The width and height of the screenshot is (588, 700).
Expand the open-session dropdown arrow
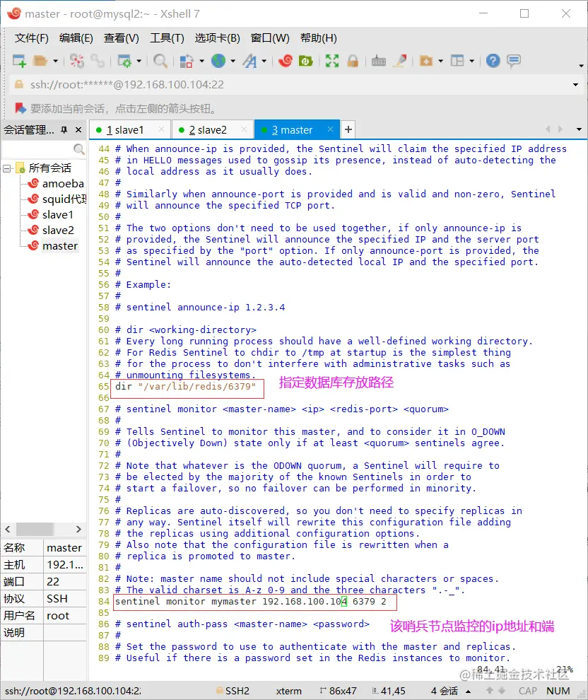(x=55, y=61)
